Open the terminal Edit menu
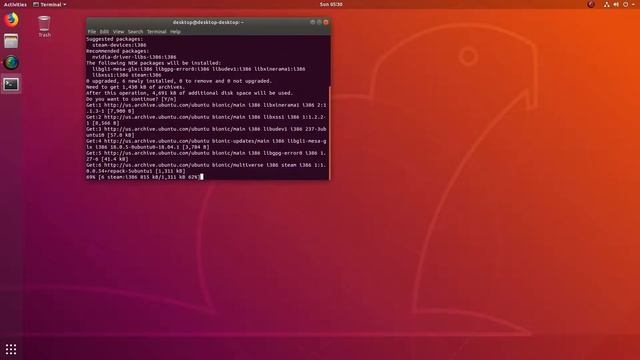The height and width of the screenshot is (360, 640). (104, 31)
